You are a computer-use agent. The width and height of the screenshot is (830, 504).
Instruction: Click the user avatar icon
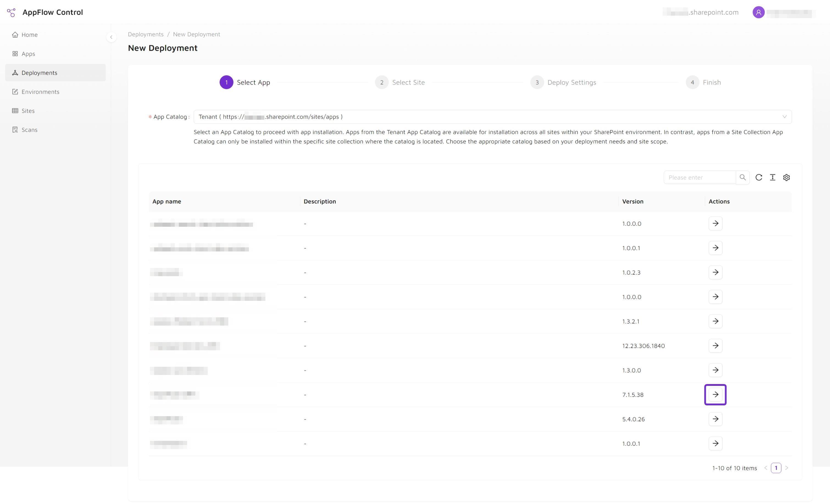point(758,12)
